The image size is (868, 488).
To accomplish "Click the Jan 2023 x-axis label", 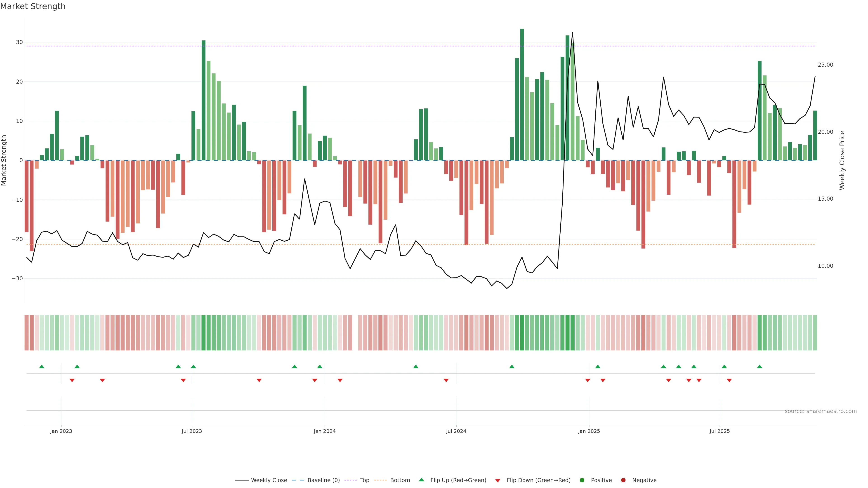I will click(x=61, y=431).
